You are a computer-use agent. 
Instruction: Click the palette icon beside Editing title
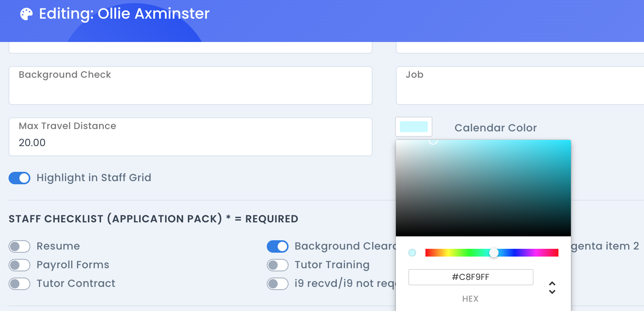26,14
